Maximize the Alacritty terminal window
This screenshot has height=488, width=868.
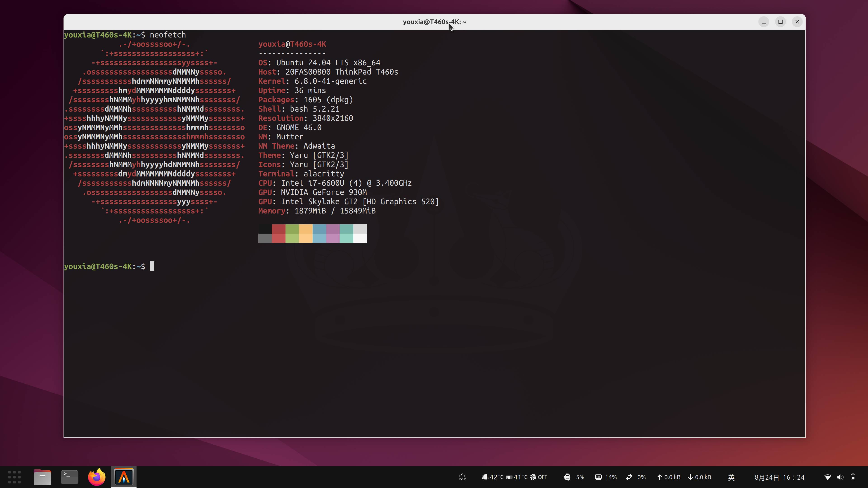[x=780, y=22]
